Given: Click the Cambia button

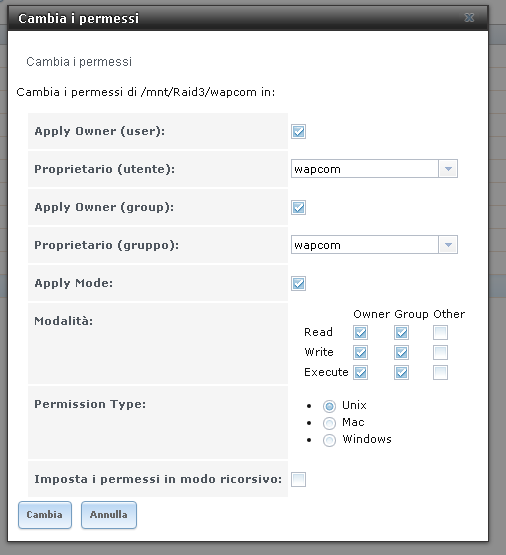Looking at the screenshot, I should click(45, 515).
